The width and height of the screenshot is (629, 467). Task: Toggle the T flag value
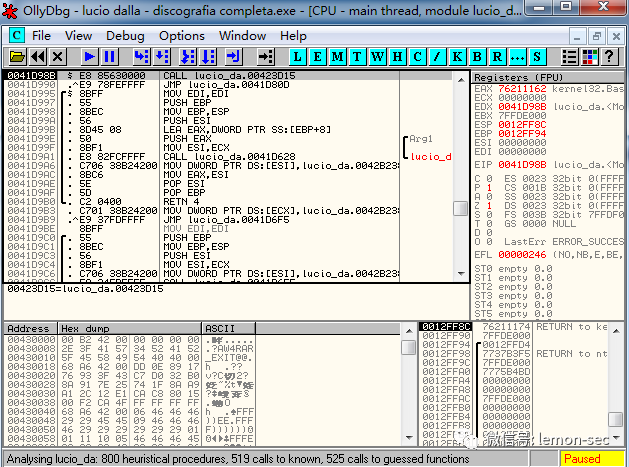point(489,223)
